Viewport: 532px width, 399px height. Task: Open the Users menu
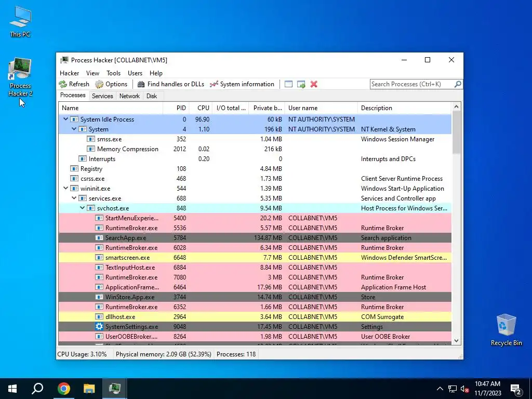(135, 73)
